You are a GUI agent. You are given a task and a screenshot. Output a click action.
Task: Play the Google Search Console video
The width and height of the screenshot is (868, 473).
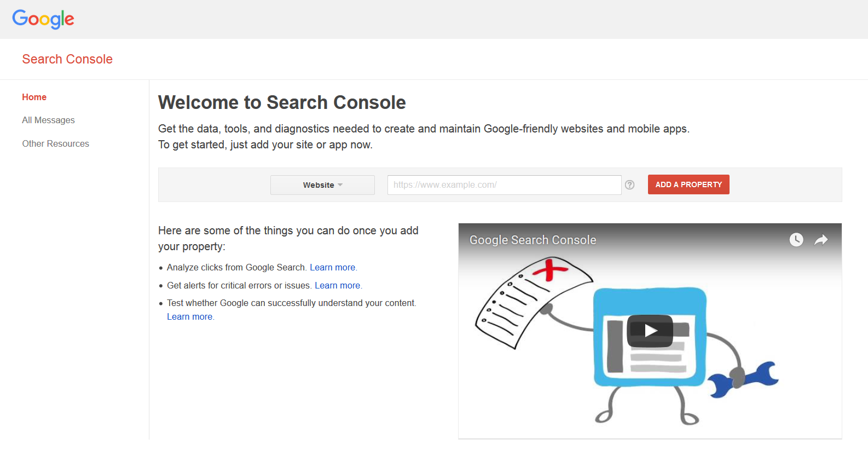click(x=650, y=331)
